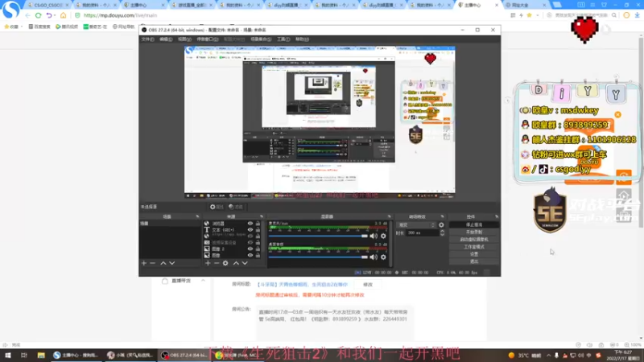644x362 pixels.
Task: Go back in the browser
Action: click(27, 15)
